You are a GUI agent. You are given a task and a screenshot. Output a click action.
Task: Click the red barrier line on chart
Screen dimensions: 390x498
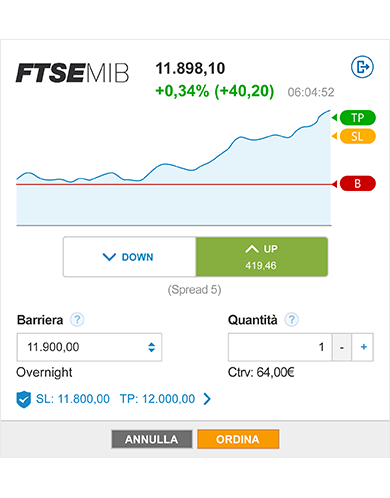173,184
